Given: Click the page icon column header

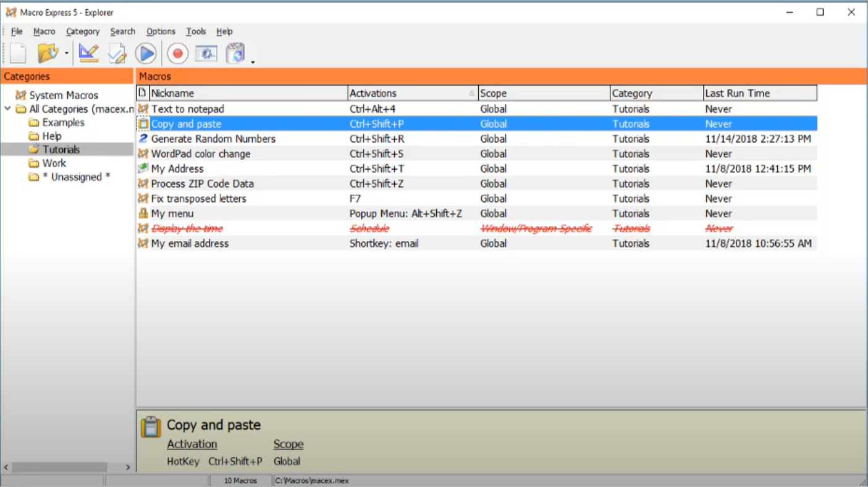Looking at the screenshot, I should coord(142,93).
